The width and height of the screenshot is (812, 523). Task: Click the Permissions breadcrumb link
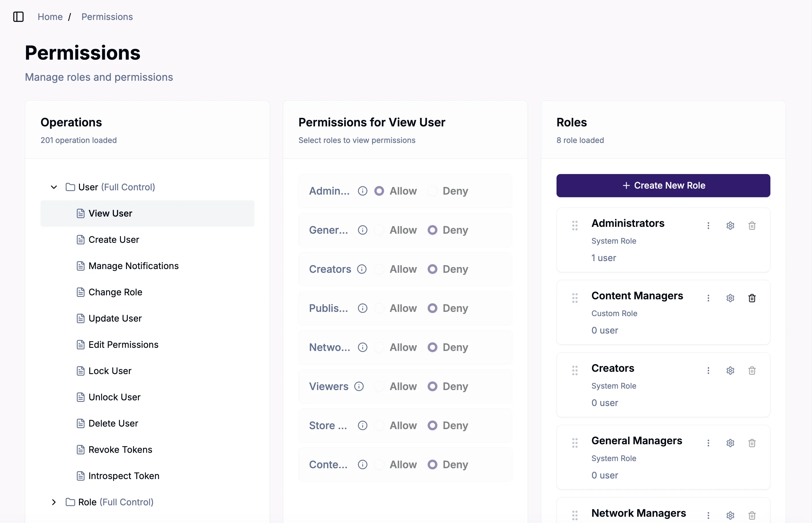coord(107,17)
